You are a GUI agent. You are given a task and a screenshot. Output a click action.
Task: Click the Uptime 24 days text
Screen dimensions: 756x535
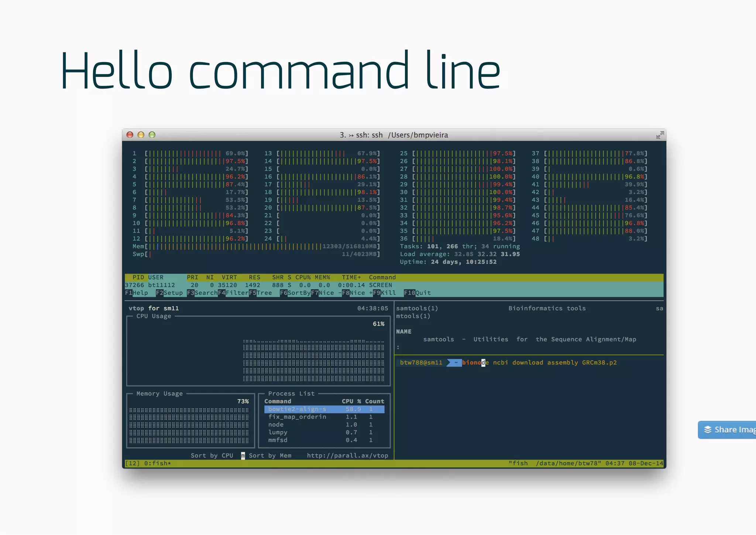tap(448, 262)
